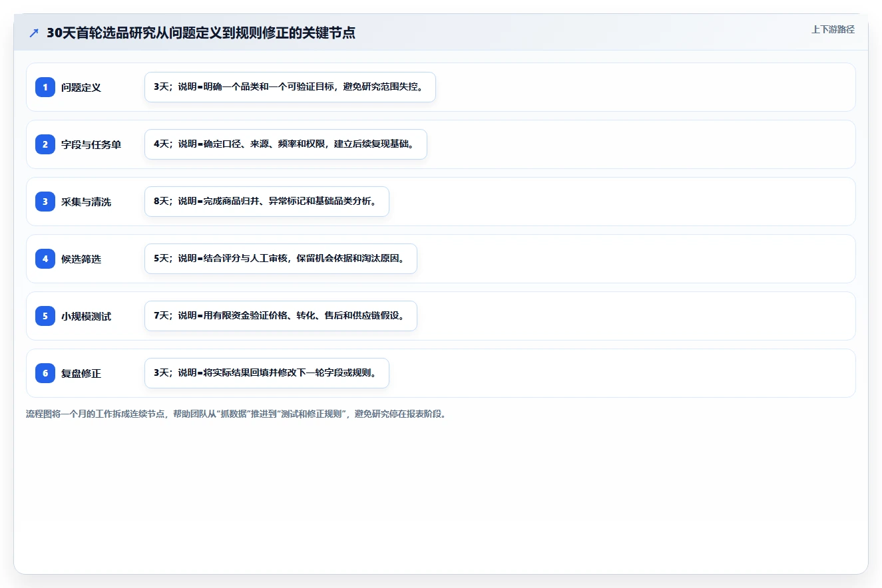Click the 采集与清洗 step label
This screenshot has width=882, height=588.
click(x=86, y=202)
